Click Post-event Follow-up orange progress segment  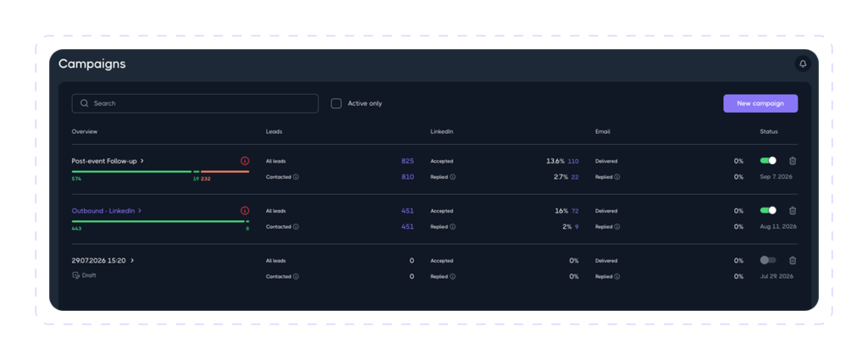[x=225, y=171]
